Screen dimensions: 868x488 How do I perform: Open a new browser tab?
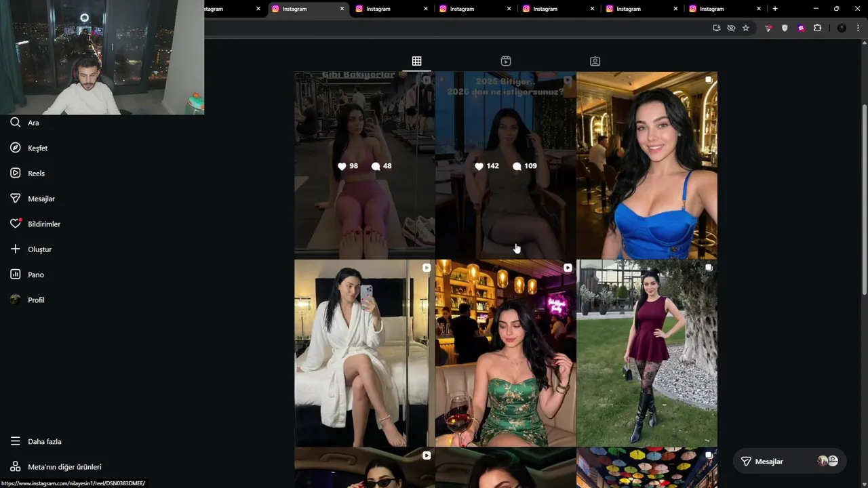tap(775, 9)
